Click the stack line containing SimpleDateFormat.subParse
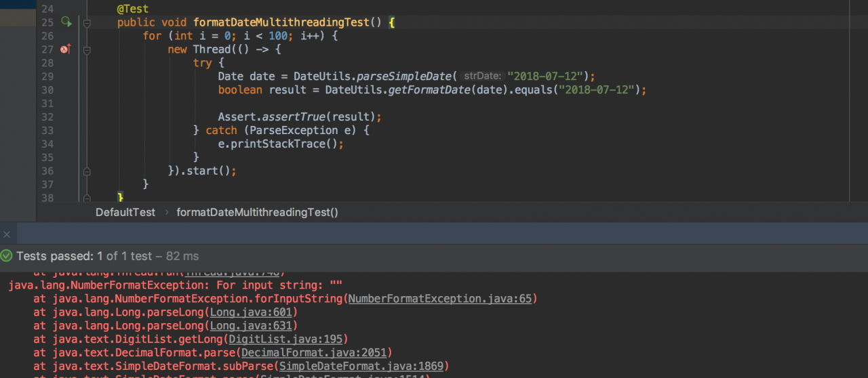 241,366
